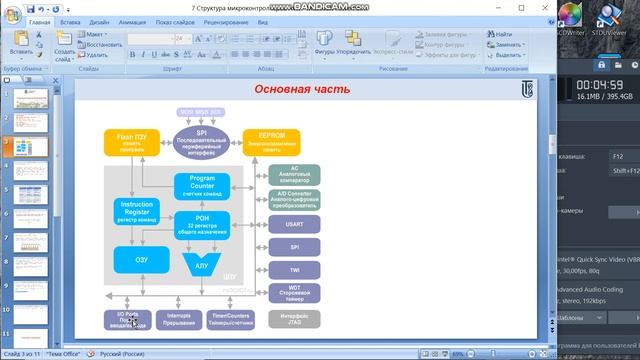This screenshot has height=360, width=640.
Task: Switch to normal view in status bar
Action: click(x=425, y=354)
